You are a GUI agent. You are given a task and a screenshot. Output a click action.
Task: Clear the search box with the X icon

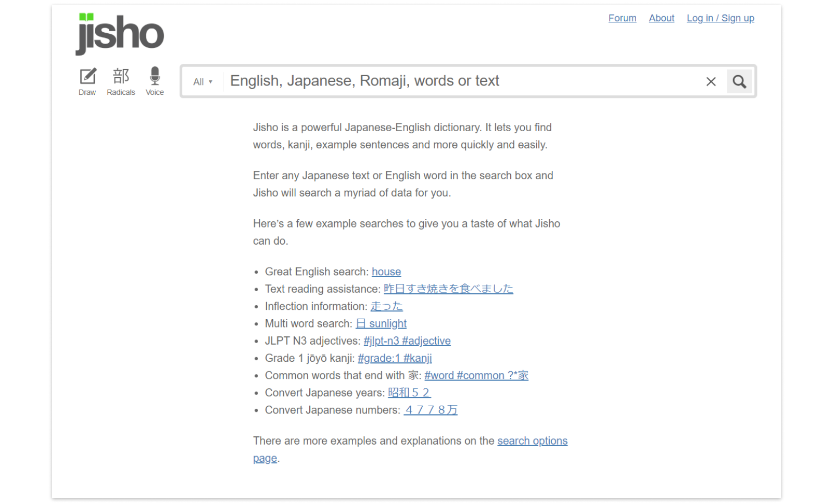[711, 81]
